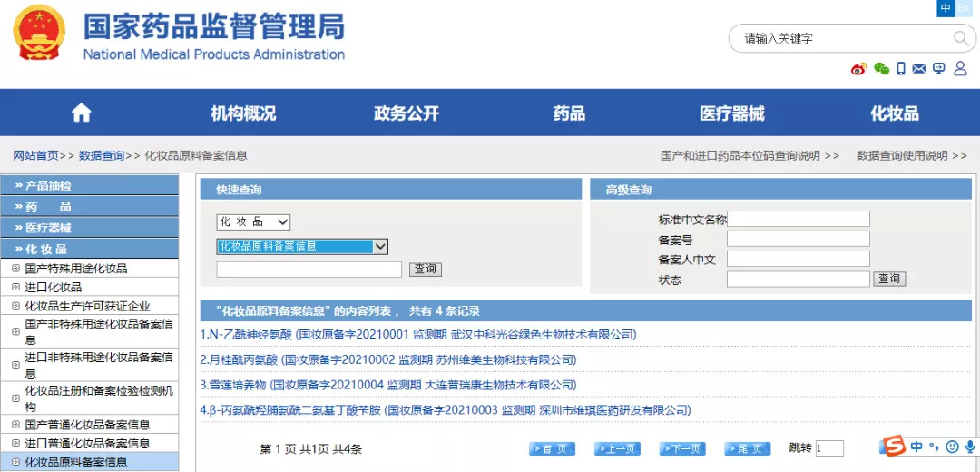Click the monitor chat icon
The width and height of the screenshot is (980, 472).
pyautogui.click(x=939, y=69)
